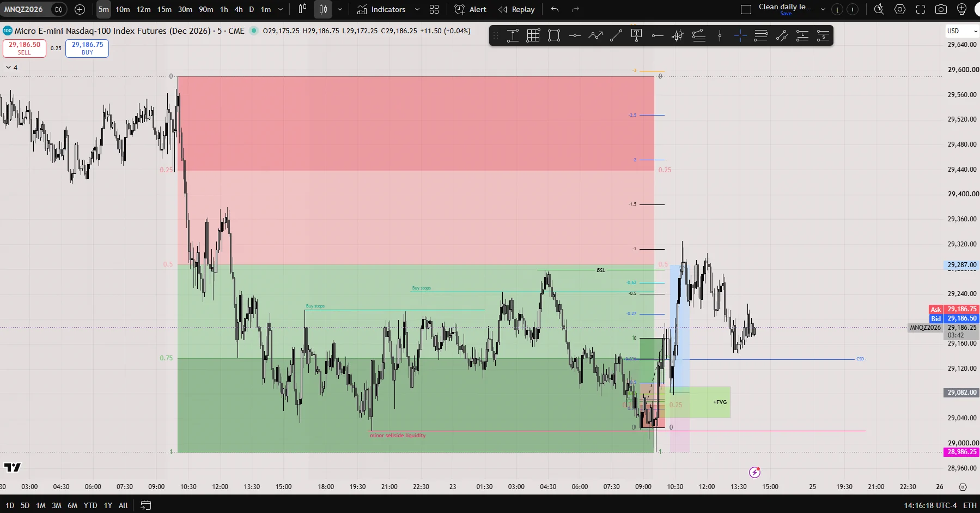Expand the time interval dropdown arrow
Screen dimensions: 980x513
coord(281,9)
